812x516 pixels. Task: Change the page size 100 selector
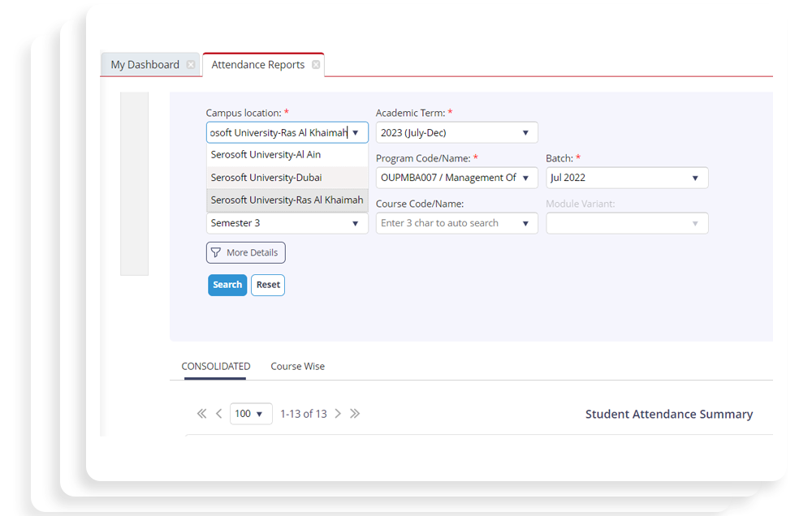(x=251, y=414)
